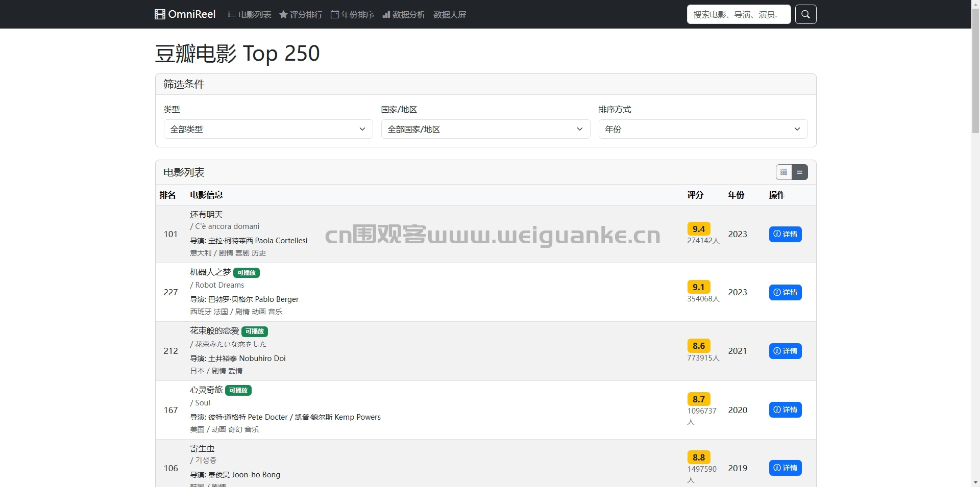Open the 数据分析 nav item

[404, 14]
